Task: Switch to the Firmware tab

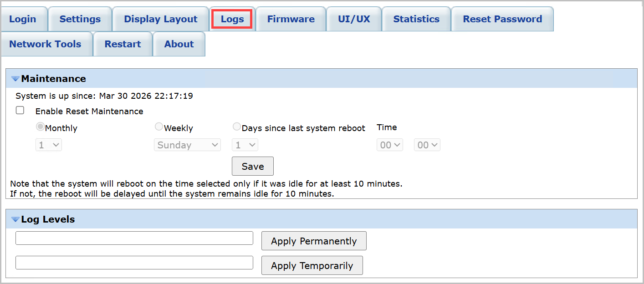Action: click(291, 19)
